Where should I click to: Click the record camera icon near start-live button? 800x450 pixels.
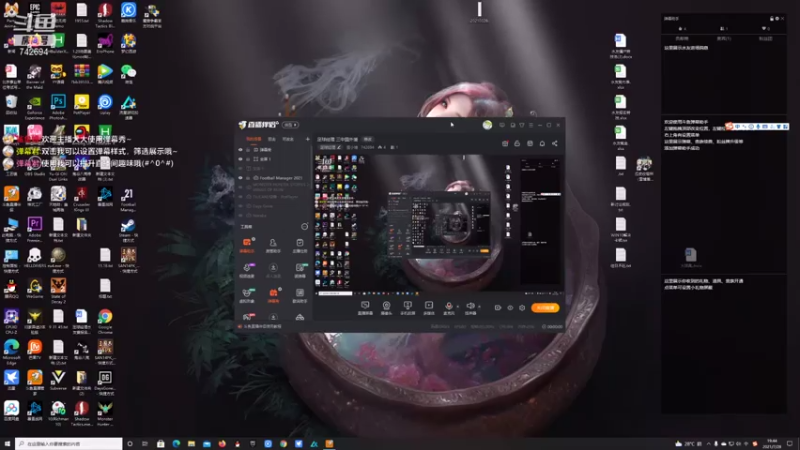[498, 308]
